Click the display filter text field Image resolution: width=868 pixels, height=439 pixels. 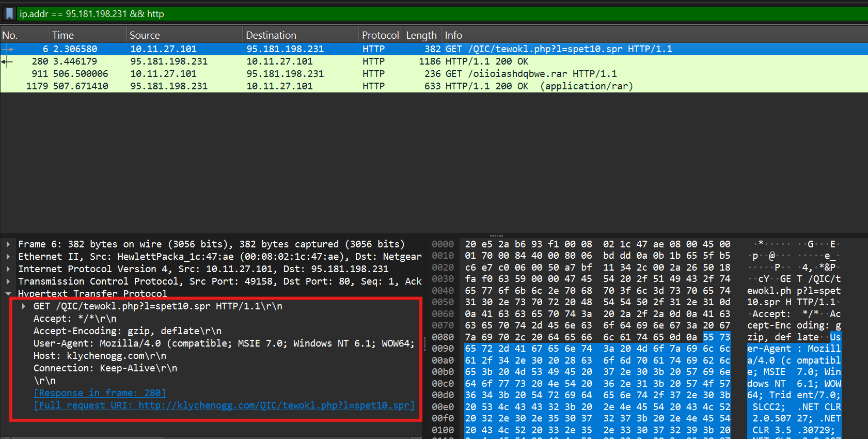pos(442,13)
